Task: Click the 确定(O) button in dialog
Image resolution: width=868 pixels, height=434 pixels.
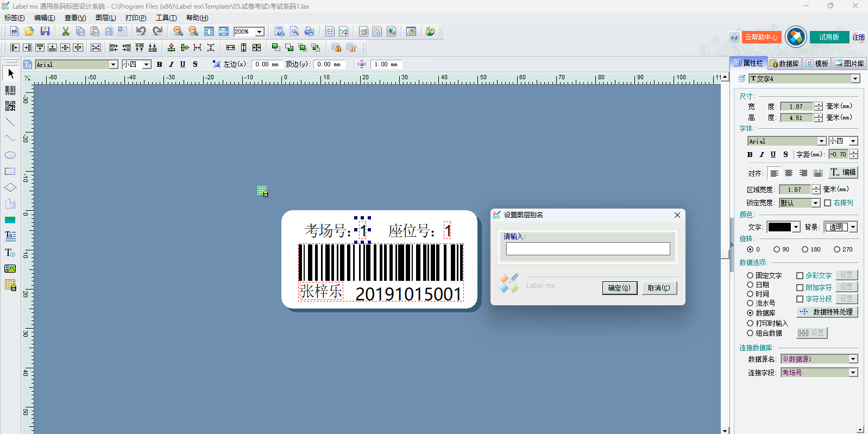Action: pos(619,288)
